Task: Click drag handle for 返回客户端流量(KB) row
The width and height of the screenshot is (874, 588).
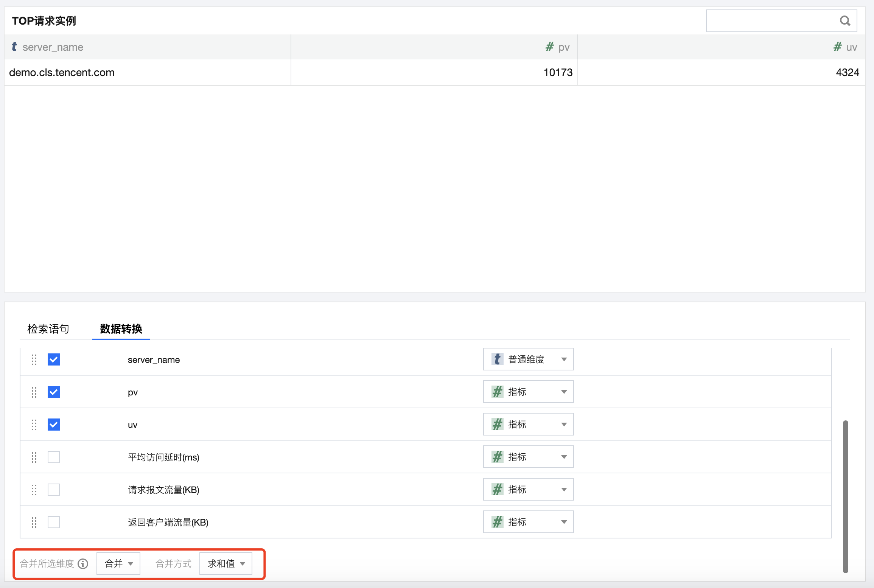Action: [34, 522]
